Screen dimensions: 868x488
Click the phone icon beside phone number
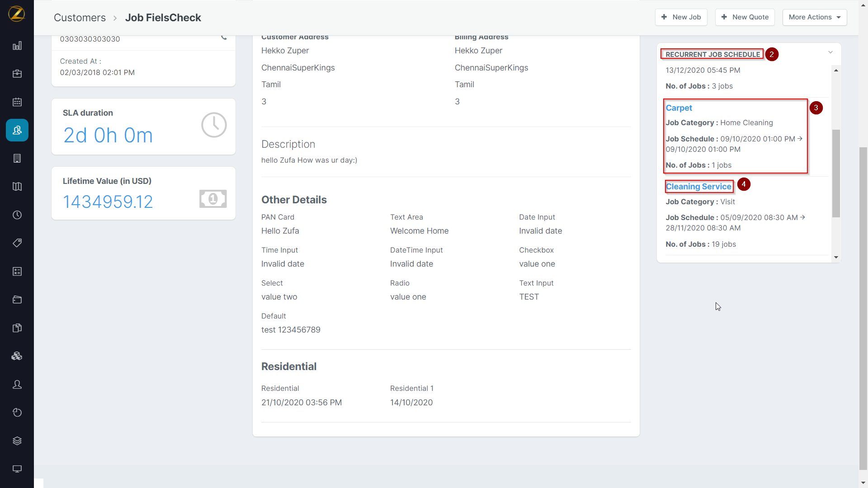224,38
